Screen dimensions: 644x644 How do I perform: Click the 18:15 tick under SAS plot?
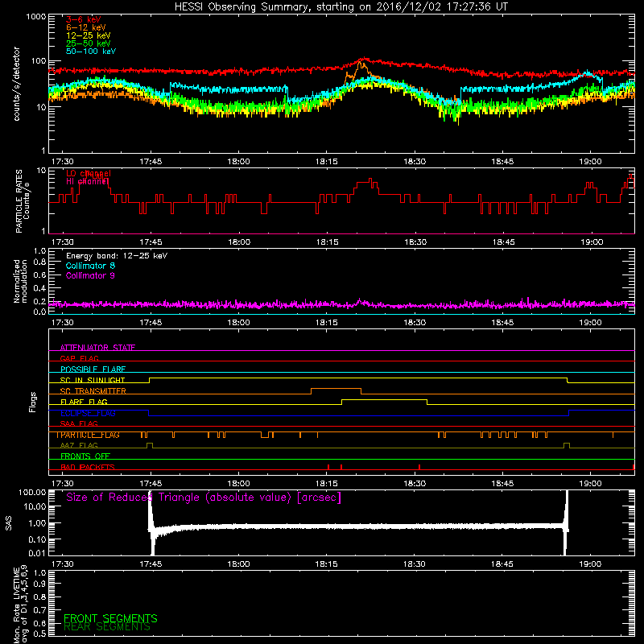click(x=326, y=564)
